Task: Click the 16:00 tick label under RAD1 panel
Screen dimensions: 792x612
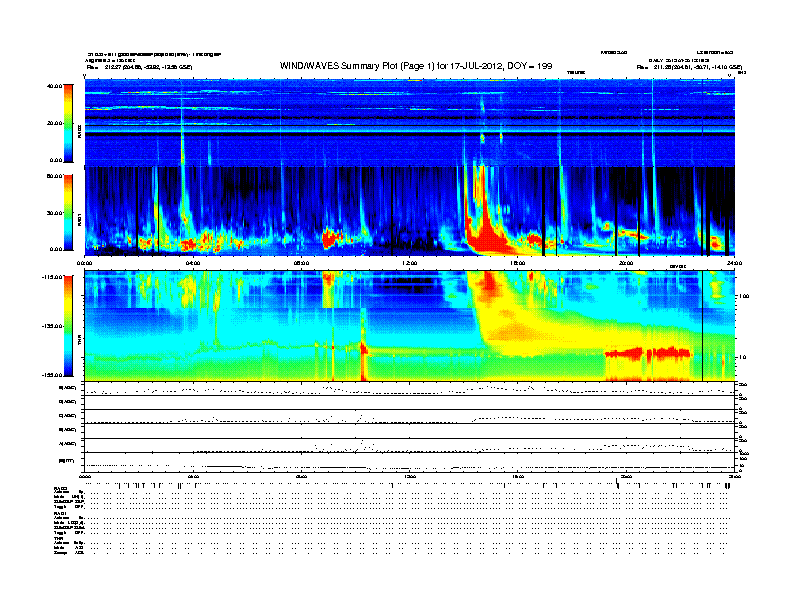Action: click(518, 263)
